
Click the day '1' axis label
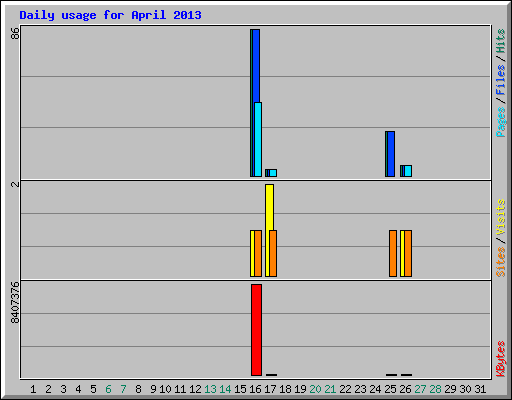33,389
